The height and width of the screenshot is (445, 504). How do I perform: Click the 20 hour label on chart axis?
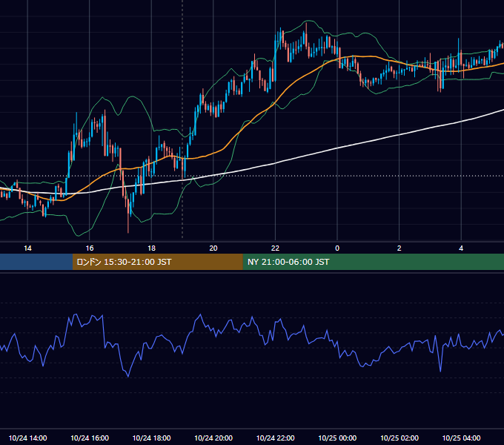pos(213,248)
